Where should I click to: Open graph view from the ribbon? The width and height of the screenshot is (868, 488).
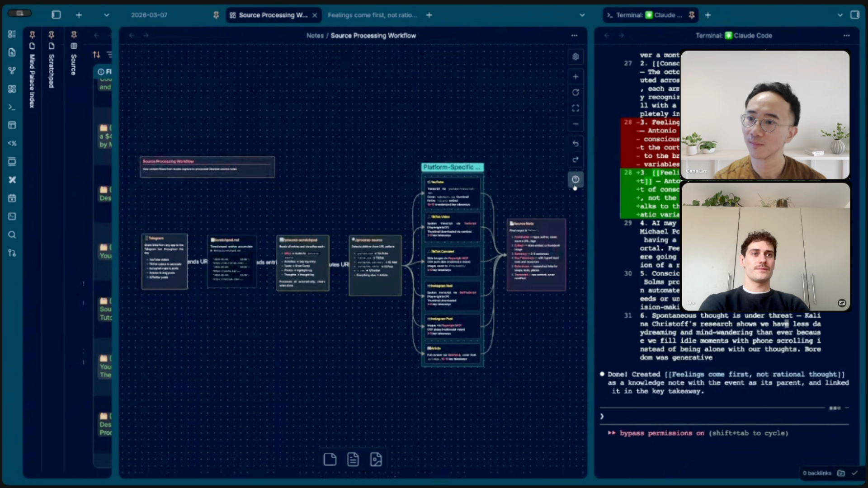[12, 70]
